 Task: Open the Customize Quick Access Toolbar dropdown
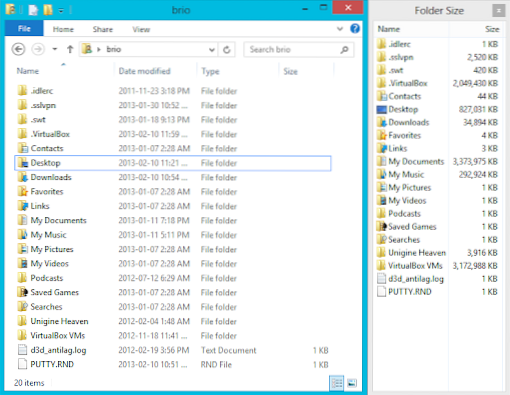pyautogui.click(x=61, y=10)
